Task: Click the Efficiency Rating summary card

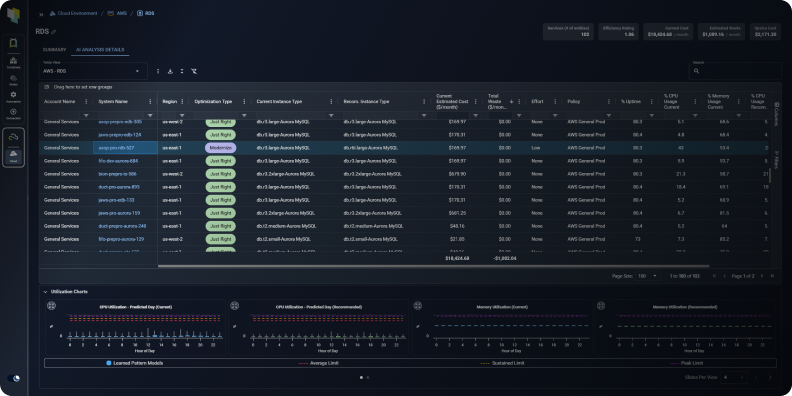Action: pyautogui.click(x=619, y=31)
